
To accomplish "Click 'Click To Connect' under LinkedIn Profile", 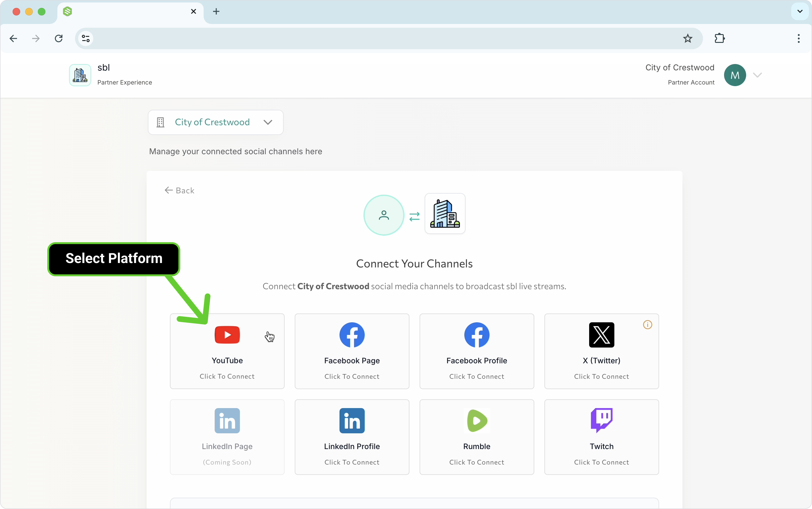I will [x=352, y=462].
